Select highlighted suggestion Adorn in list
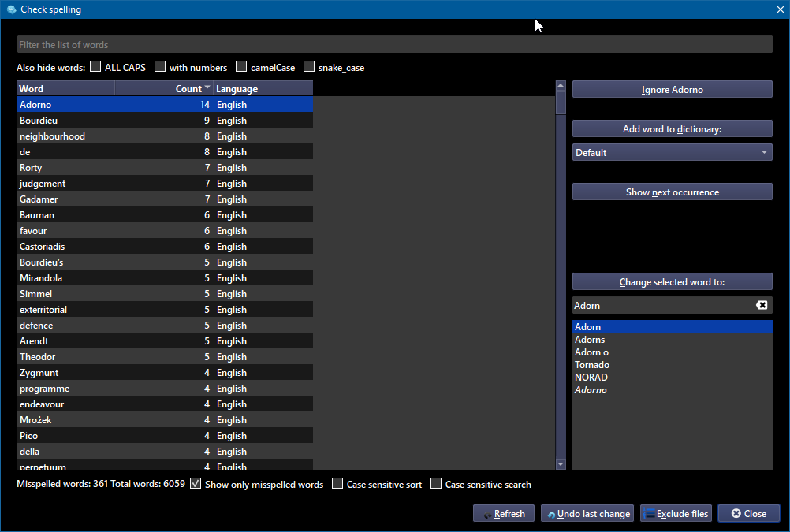Screen dimensions: 790x532 [672, 326]
